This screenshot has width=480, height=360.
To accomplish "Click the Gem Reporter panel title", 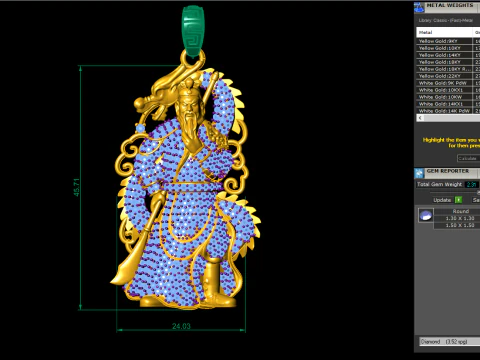I will 448,171.
